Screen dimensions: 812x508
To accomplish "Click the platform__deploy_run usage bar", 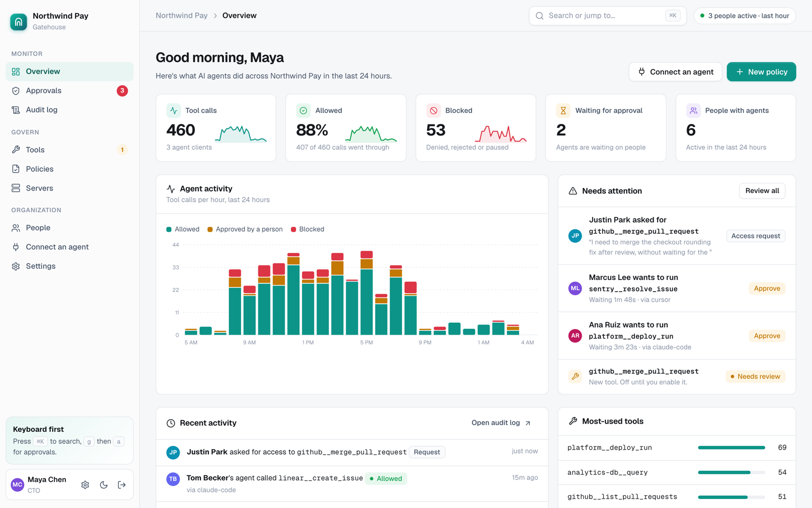I will (731, 448).
